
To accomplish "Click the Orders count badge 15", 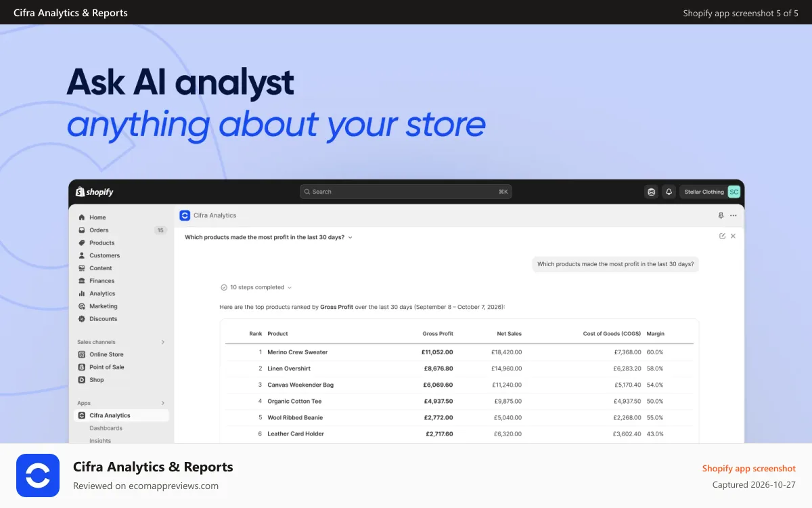I will click(x=160, y=230).
